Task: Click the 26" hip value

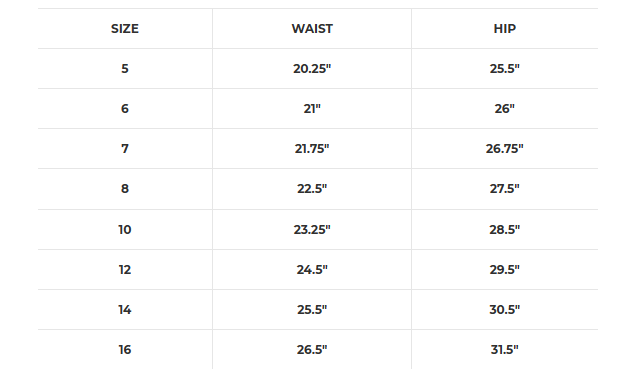Action: coord(505,109)
